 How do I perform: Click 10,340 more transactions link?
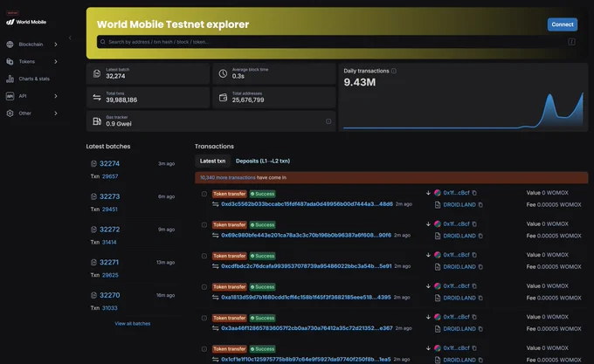click(x=228, y=177)
